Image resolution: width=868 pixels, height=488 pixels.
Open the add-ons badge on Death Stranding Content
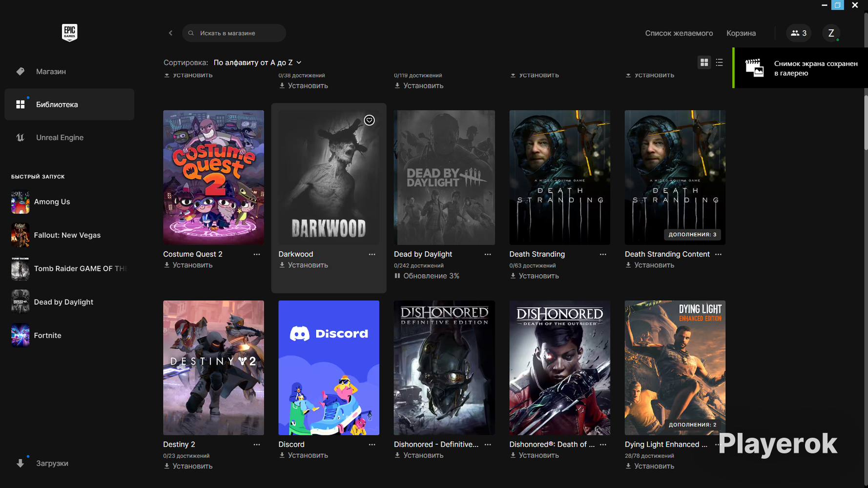pos(692,235)
